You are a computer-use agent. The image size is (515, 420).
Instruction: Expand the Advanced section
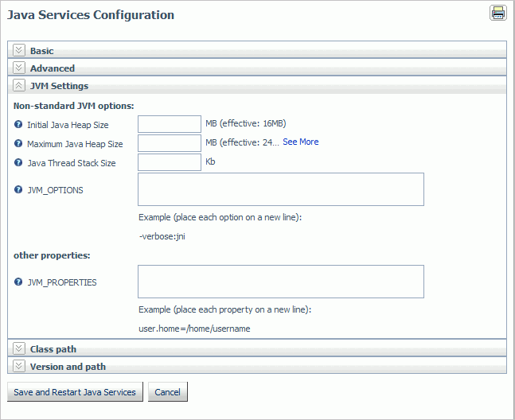pos(19,68)
